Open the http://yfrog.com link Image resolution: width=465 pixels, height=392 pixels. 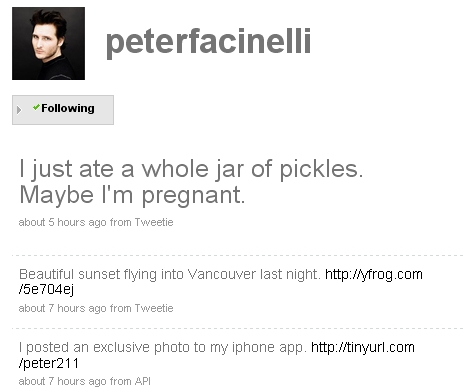click(374, 274)
